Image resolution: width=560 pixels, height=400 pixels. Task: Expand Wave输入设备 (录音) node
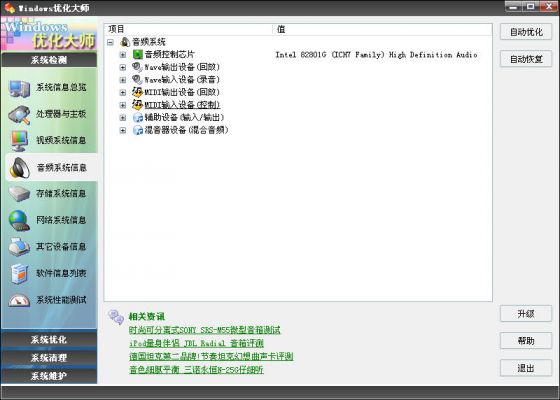pyautogui.click(x=123, y=80)
